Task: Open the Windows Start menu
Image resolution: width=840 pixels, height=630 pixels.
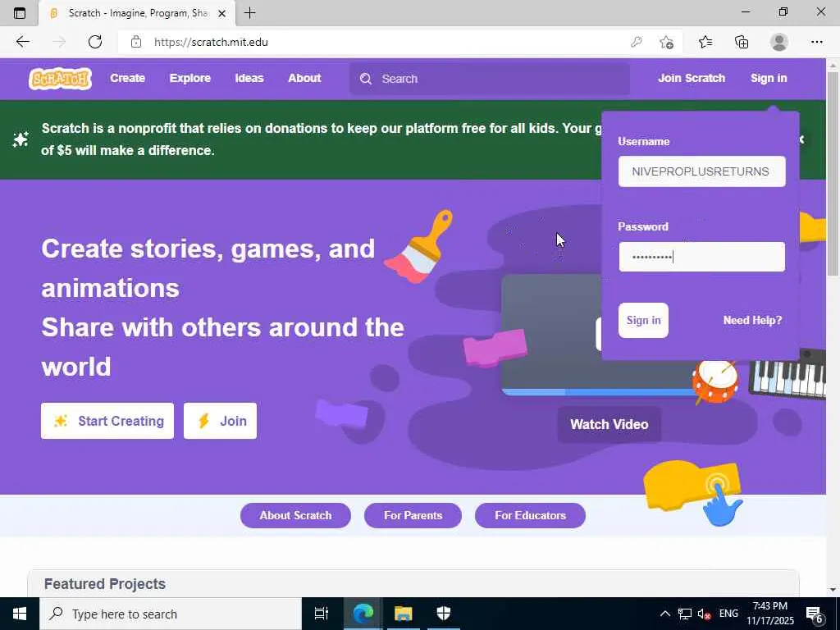Action: click(x=20, y=614)
